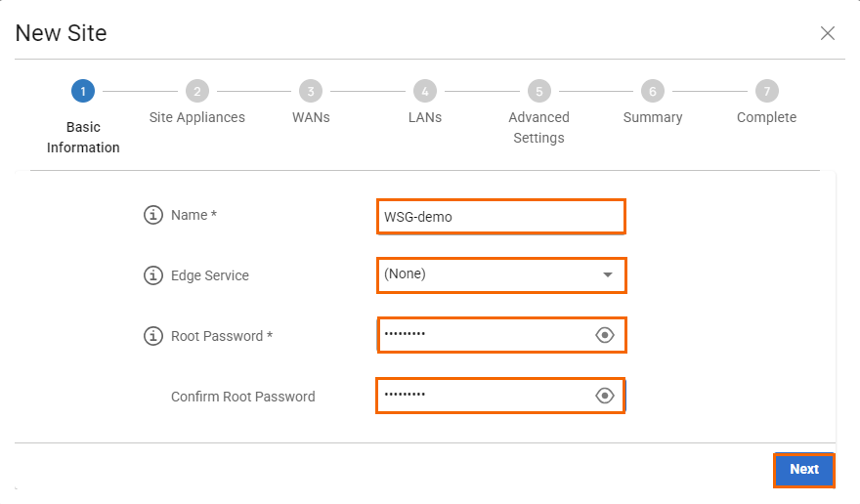
Task: Focus the Root Password input field
Action: pos(484,335)
